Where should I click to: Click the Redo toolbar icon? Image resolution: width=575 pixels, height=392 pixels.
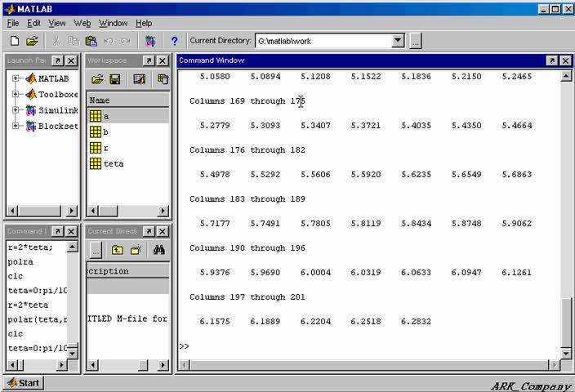(x=126, y=41)
